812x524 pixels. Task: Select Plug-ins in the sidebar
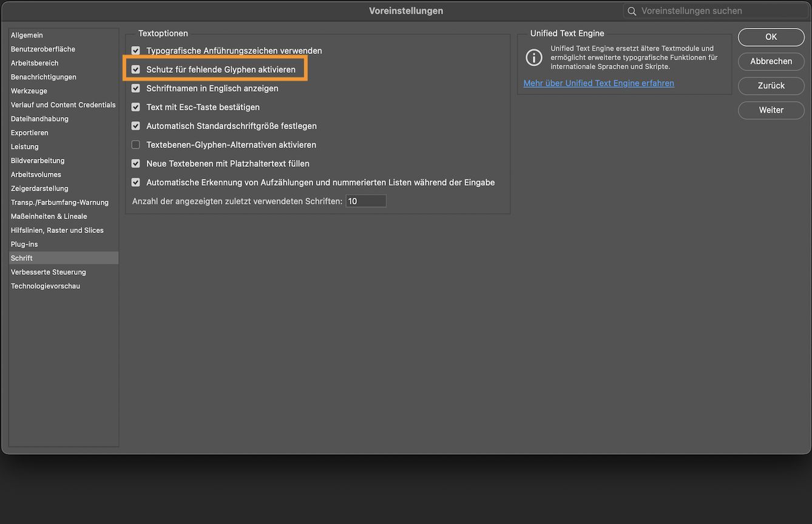[x=64, y=244]
